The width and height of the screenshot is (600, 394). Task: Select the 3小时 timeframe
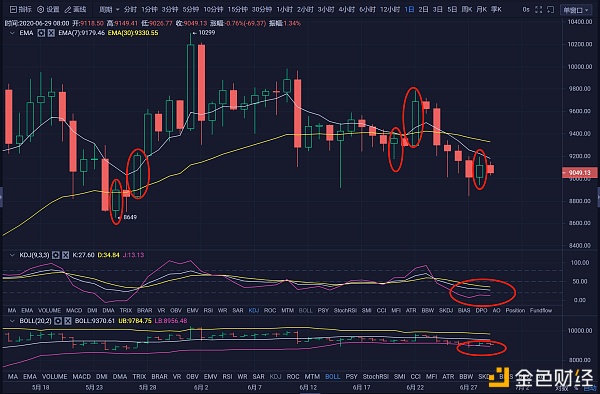(x=326, y=9)
